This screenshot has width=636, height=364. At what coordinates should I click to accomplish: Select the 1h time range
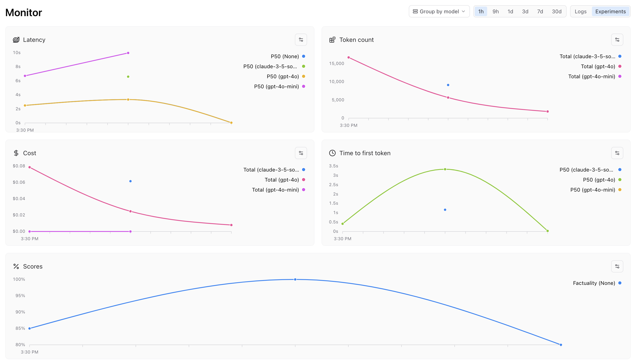click(481, 12)
